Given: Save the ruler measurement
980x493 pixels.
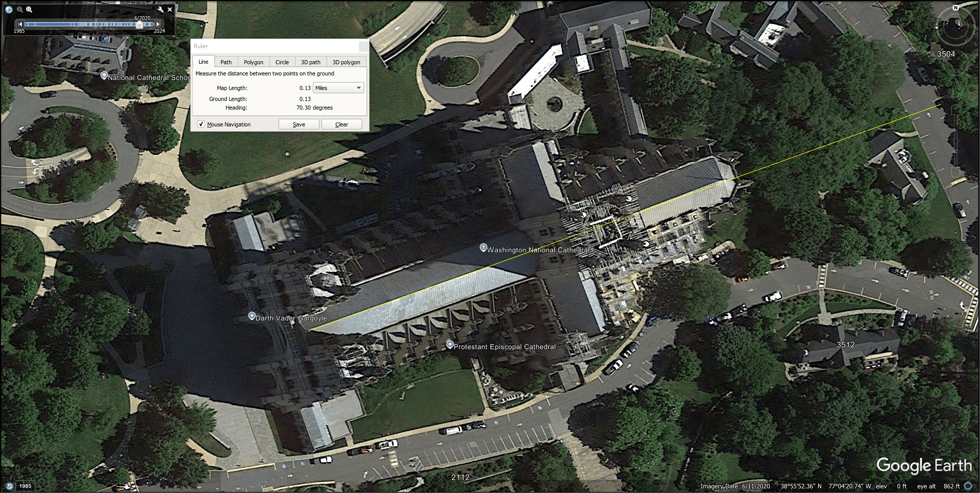Looking at the screenshot, I should 299,124.
